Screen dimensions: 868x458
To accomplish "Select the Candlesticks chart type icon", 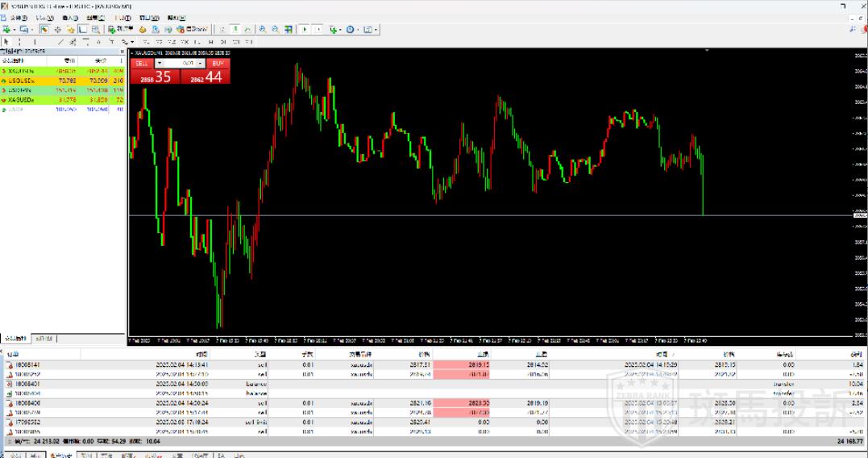I will pos(235,30).
